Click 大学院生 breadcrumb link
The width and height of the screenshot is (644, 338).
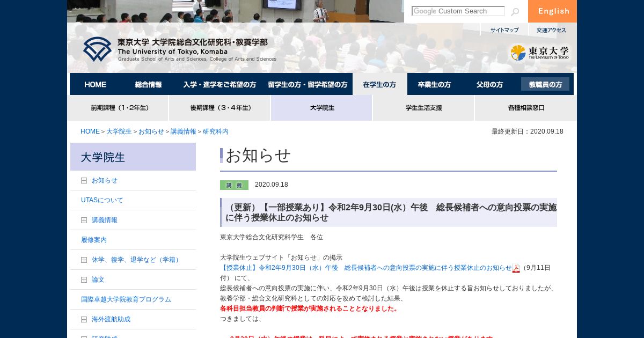(x=119, y=131)
